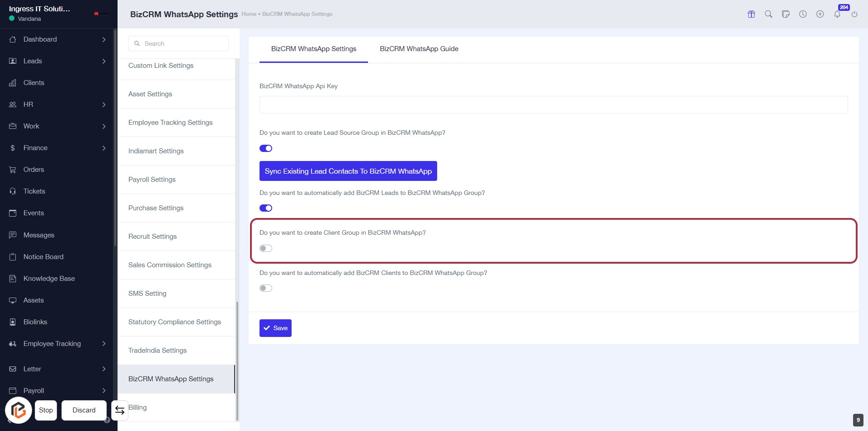Image resolution: width=868 pixels, height=431 pixels.
Task: Click Sync Existing Lead Contacts button
Action: pos(348,171)
